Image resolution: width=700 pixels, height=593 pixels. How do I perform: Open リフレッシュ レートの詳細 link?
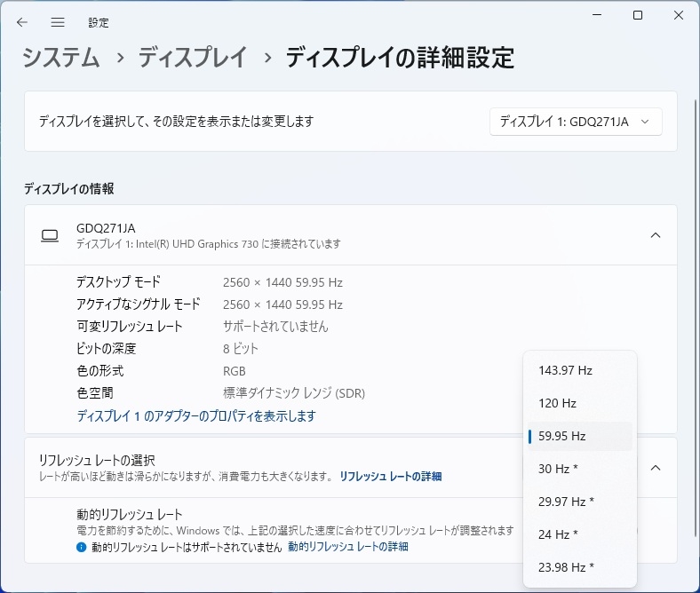pyautogui.click(x=391, y=477)
